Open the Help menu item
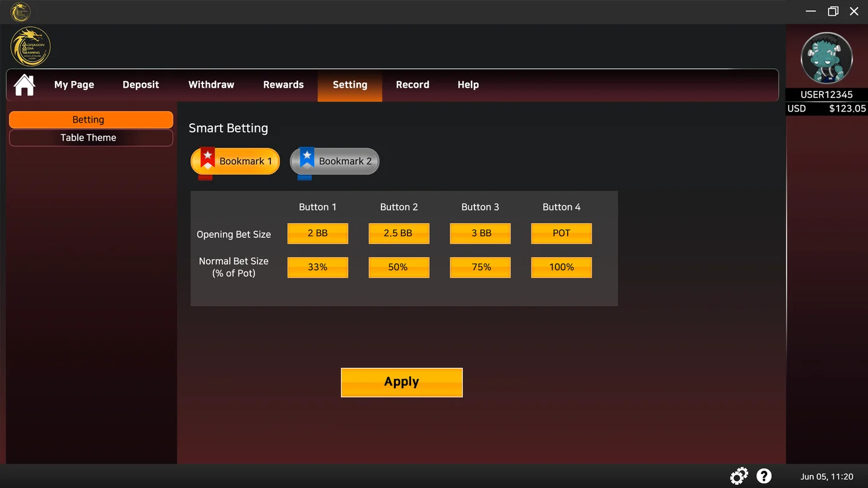The width and height of the screenshot is (868, 488). (x=468, y=85)
